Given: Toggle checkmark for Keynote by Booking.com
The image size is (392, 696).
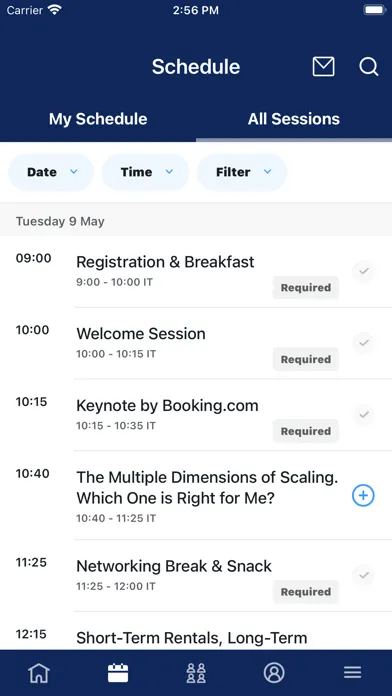Looking at the screenshot, I should 364,415.
